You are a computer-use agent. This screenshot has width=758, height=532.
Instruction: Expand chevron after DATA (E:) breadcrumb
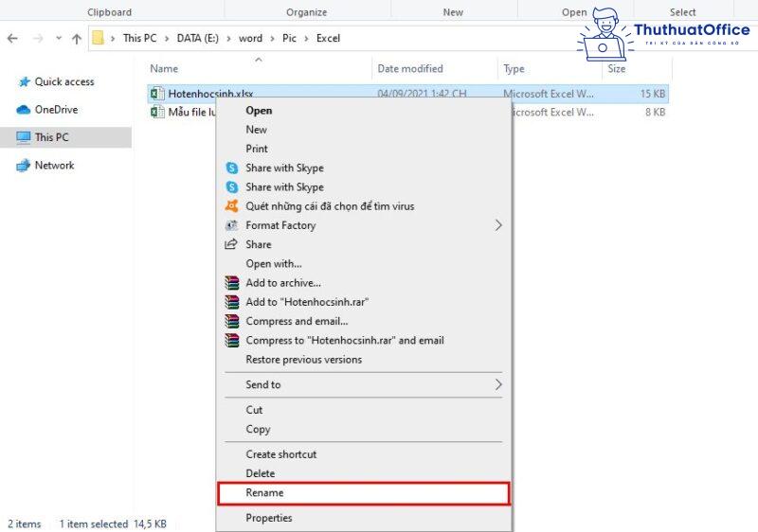[x=228, y=39]
